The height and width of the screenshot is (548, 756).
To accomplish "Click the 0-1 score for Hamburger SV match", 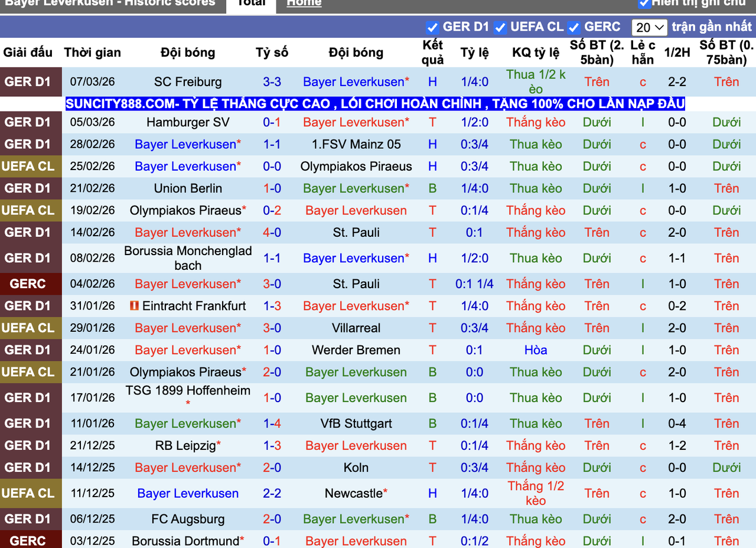I will [272, 122].
